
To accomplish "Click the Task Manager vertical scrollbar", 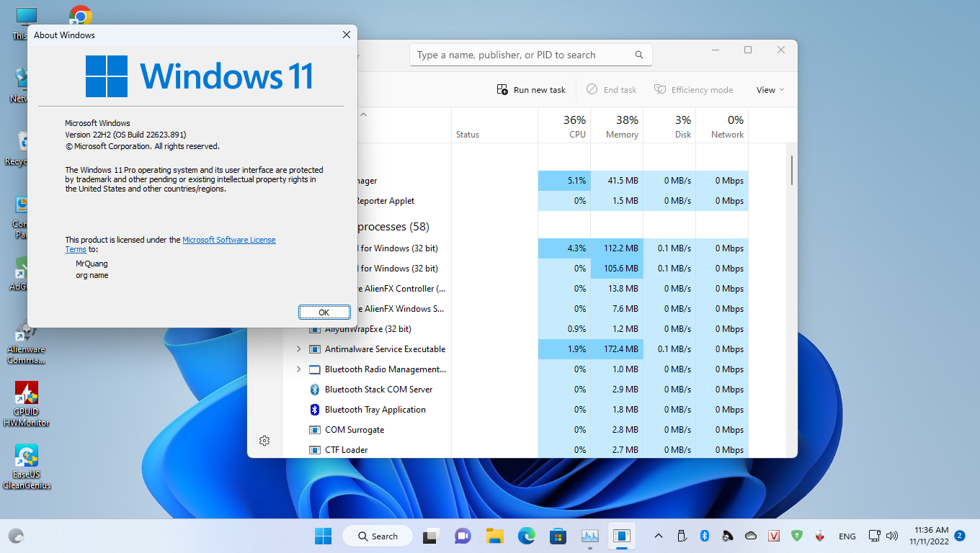I will click(791, 171).
